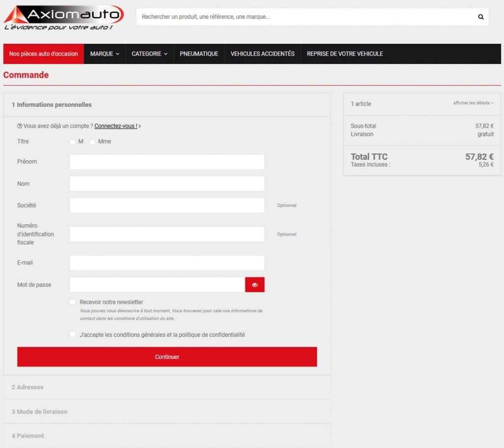This screenshot has width=504, height=448.
Task: Select the Mme title radio button
Action: click(x=92, y=142)
